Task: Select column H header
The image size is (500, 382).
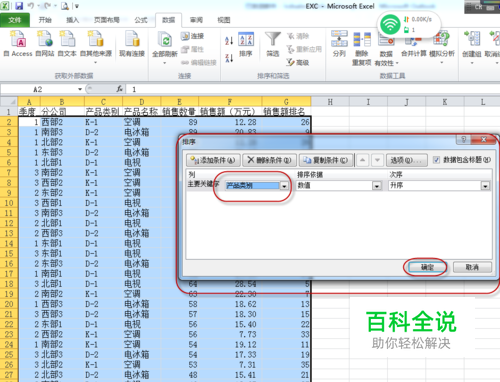Action: [330, 102]
